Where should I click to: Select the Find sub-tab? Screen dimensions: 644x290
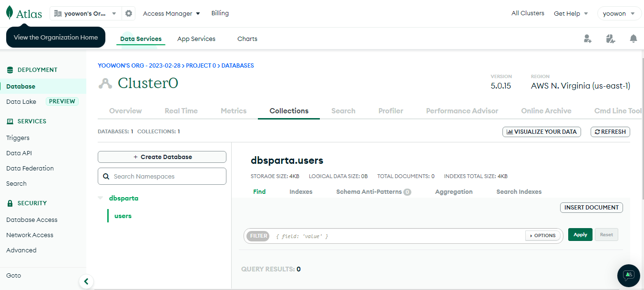pyautogui.click(x=259, y=192)
